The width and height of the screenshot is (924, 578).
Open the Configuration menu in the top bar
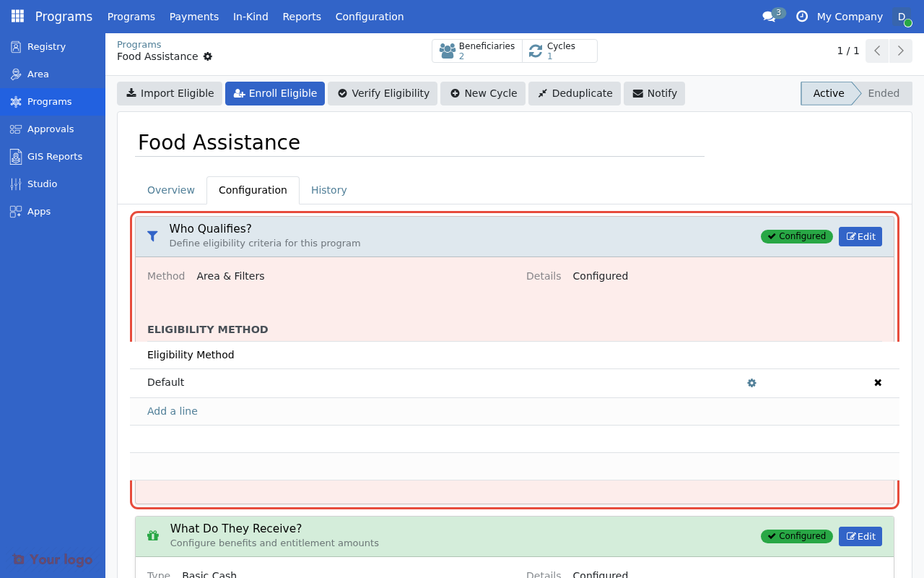369,16
